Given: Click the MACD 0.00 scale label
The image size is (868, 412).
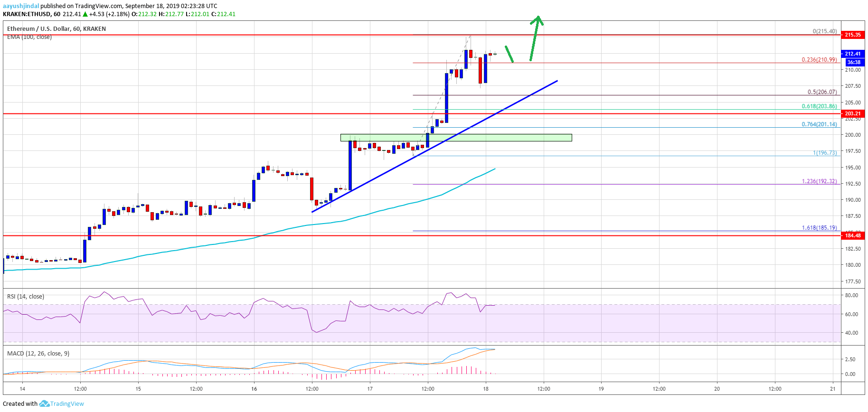Looking at the screenshot, I should point(850,374).
